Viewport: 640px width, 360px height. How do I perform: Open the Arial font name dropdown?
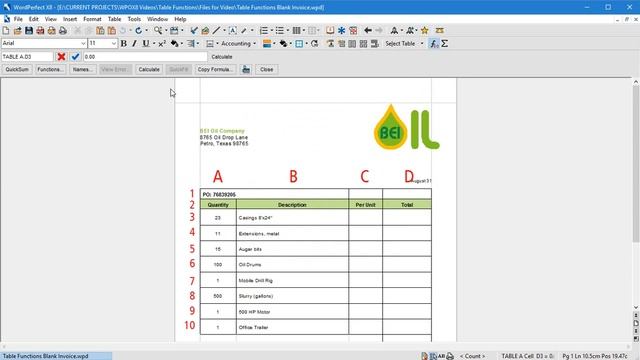[83, 43]
